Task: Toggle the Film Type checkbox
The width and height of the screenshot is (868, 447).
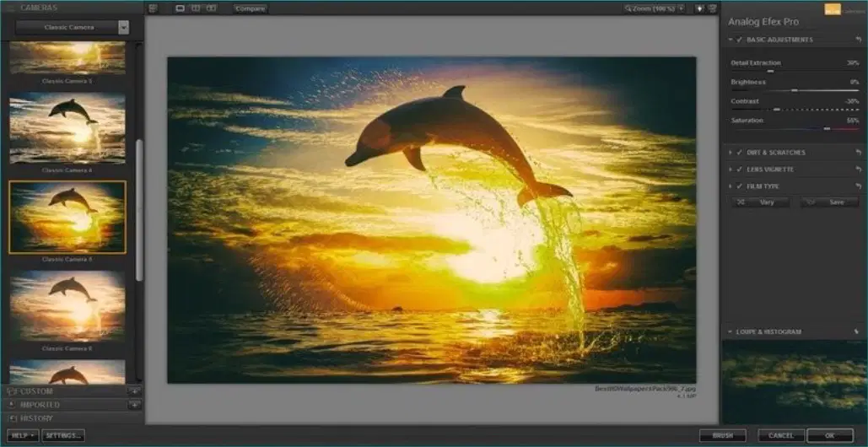Action: tap(740, 186)
